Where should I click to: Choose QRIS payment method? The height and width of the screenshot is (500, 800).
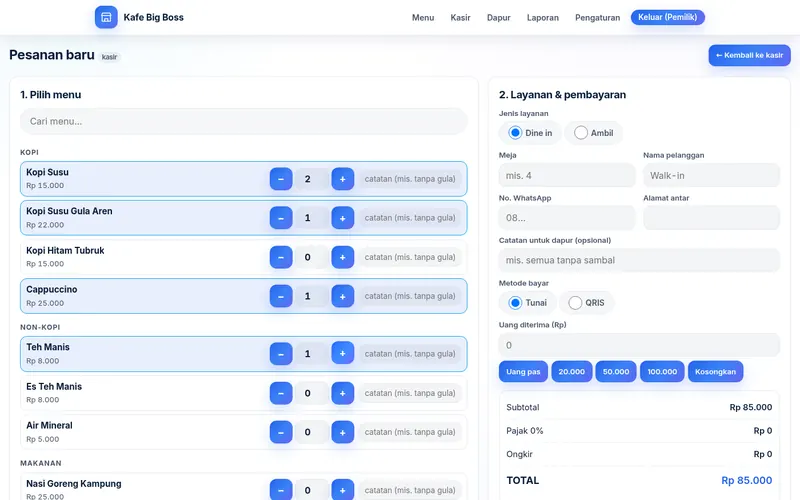click(x=586, y=303)
